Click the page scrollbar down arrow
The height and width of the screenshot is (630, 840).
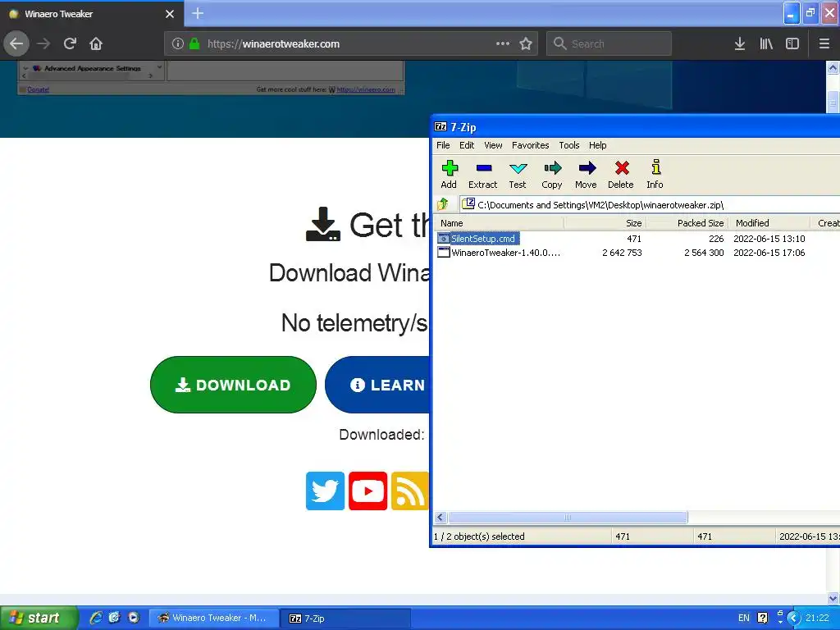tap(833, 598)
